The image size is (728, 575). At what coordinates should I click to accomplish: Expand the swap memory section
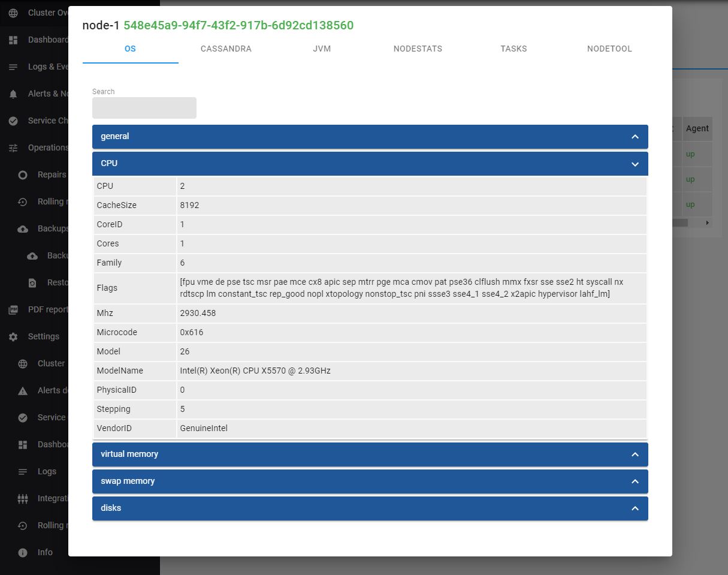click(635, 481)
